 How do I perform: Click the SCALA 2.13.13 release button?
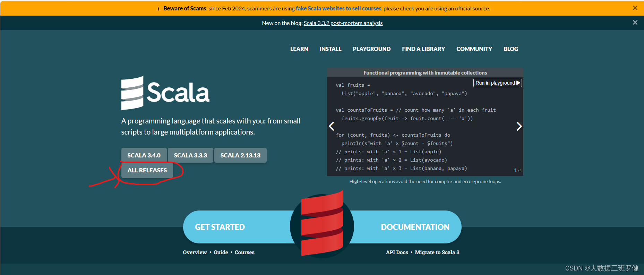click(240, 155)
